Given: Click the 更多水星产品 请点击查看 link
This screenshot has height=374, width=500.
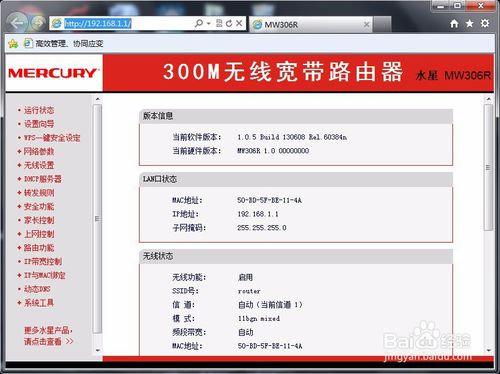Looking at the screenshot, I should tap(48, 336).
